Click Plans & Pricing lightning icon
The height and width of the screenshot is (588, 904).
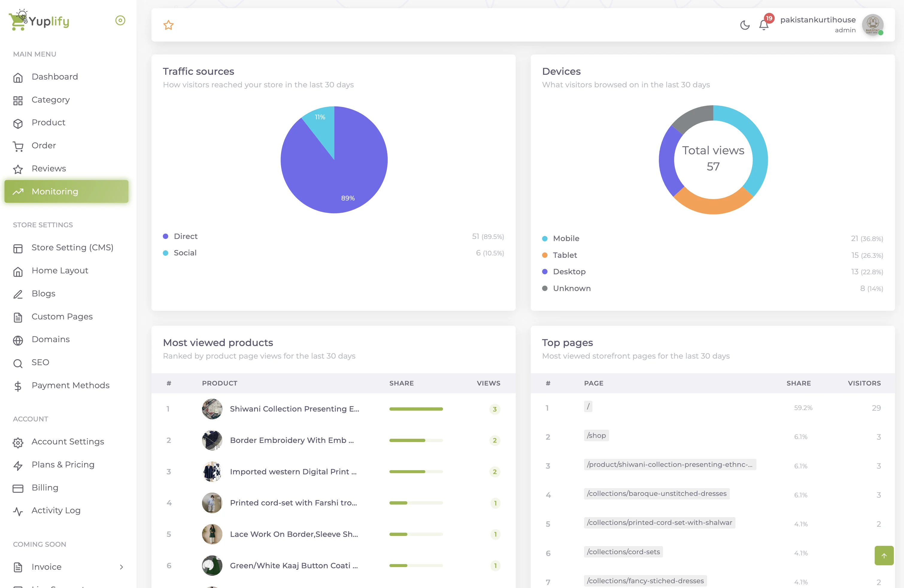pyautogui.click(x=18, y=465)
